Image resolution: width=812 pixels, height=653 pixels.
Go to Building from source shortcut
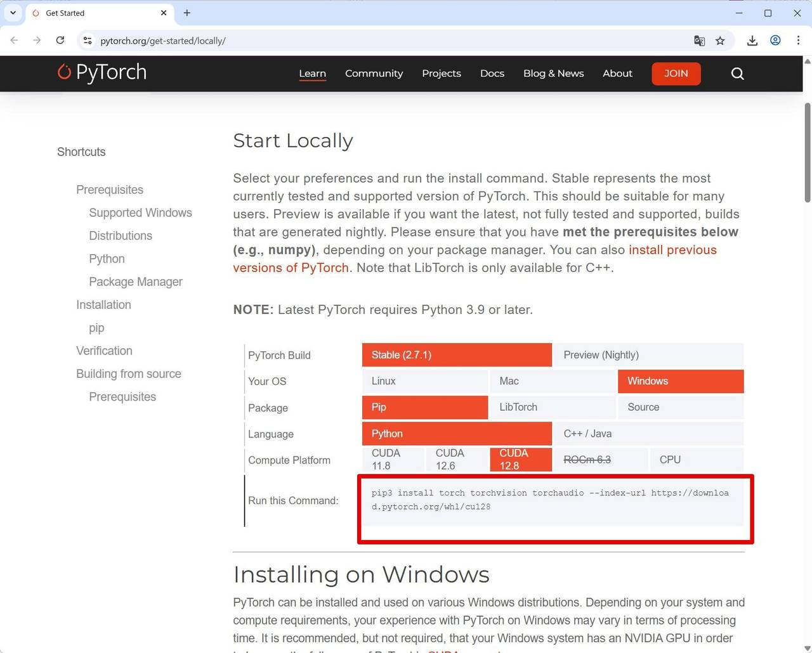point(129,374)
